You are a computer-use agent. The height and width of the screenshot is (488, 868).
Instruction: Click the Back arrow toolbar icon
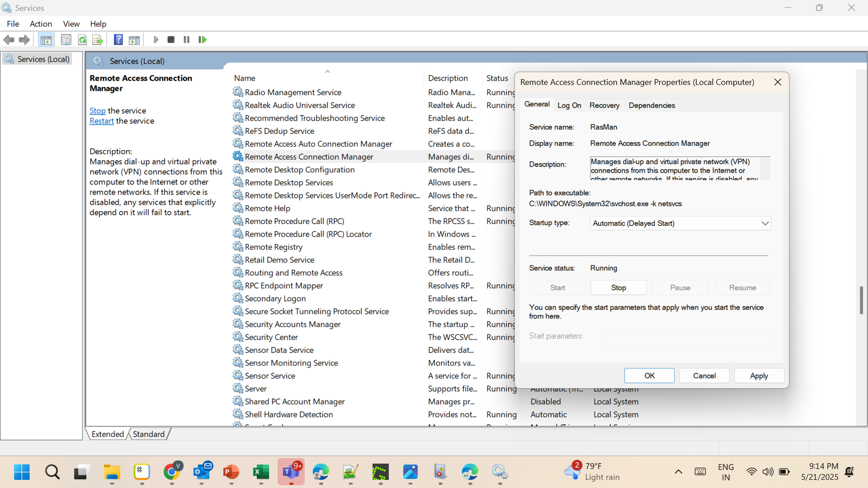(x=9, y=40)
